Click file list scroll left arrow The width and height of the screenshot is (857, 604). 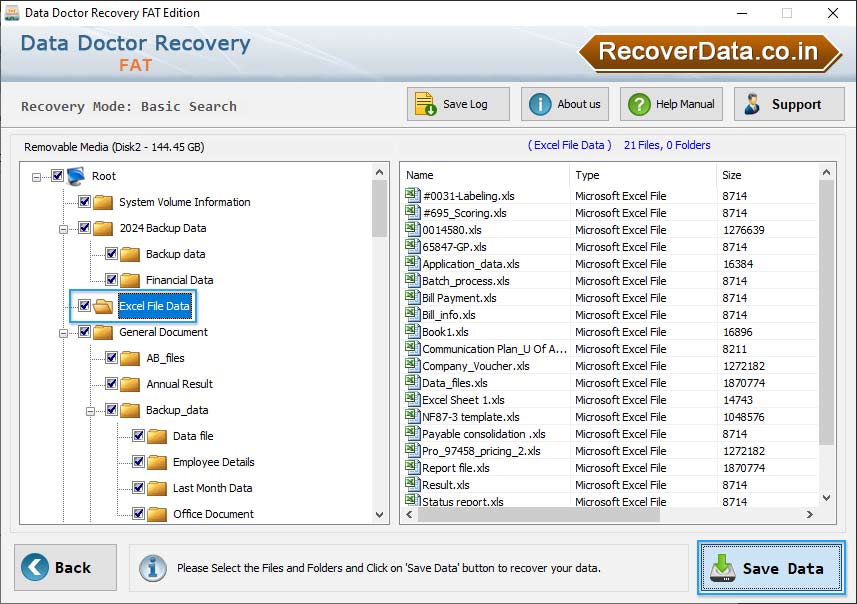pos(409,514)
